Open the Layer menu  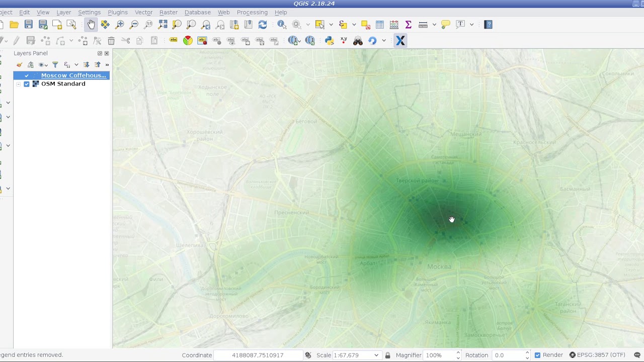[x=63, y=12]
